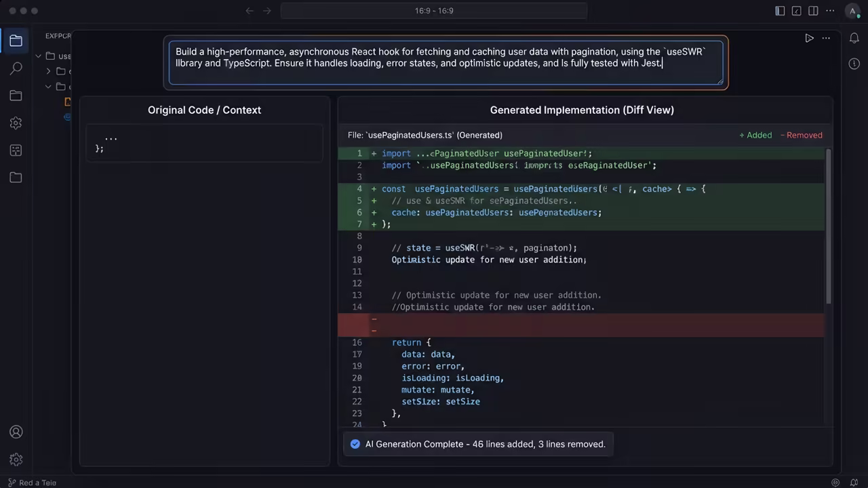Collapse the root 'use' folder chevron
868x488 pixels.
39,56
